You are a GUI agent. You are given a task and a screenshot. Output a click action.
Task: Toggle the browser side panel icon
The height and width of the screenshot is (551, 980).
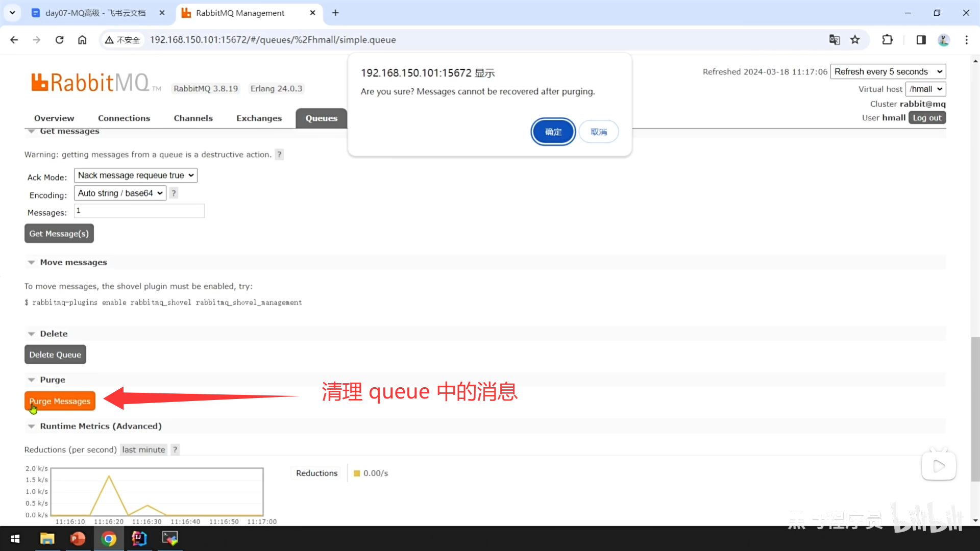[921, 40]
